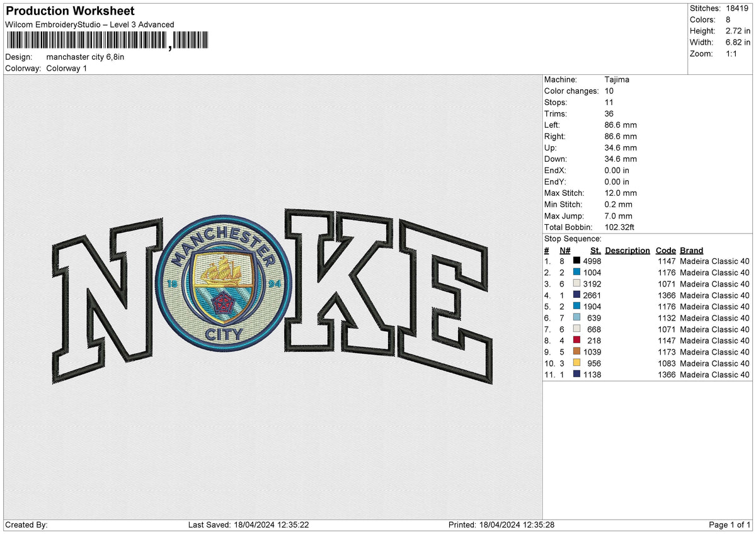The width and height of the screenshot is (756, 534).
Task: Click the outlined letter E in the design
Action: coord(445,302)
